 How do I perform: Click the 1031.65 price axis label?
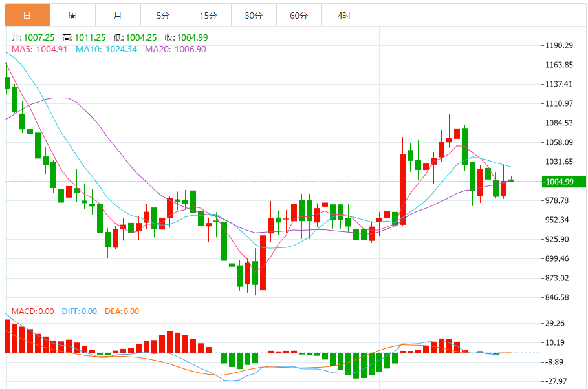pyautogui.click(x=559, y=162)
